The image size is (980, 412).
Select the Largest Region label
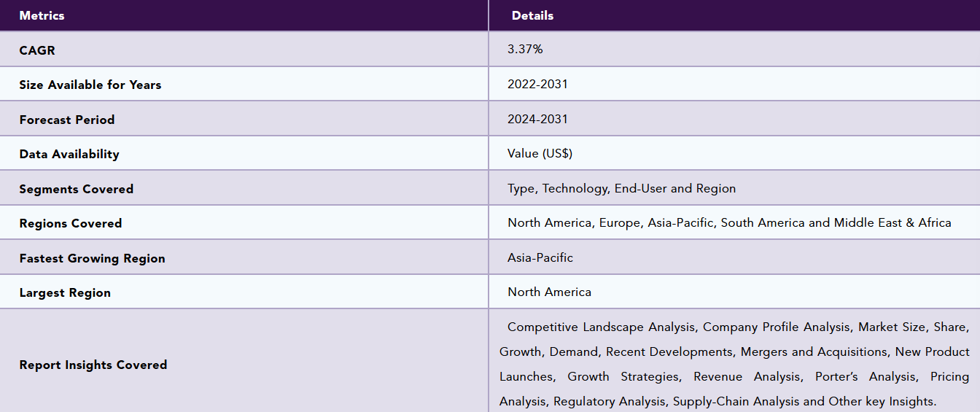coord(65,292)
